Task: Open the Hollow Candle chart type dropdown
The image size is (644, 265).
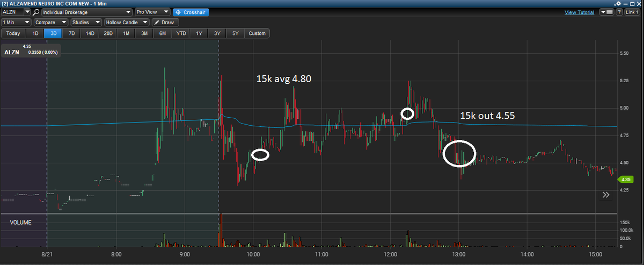Action: pyautogui.click(x=127, y=23)
